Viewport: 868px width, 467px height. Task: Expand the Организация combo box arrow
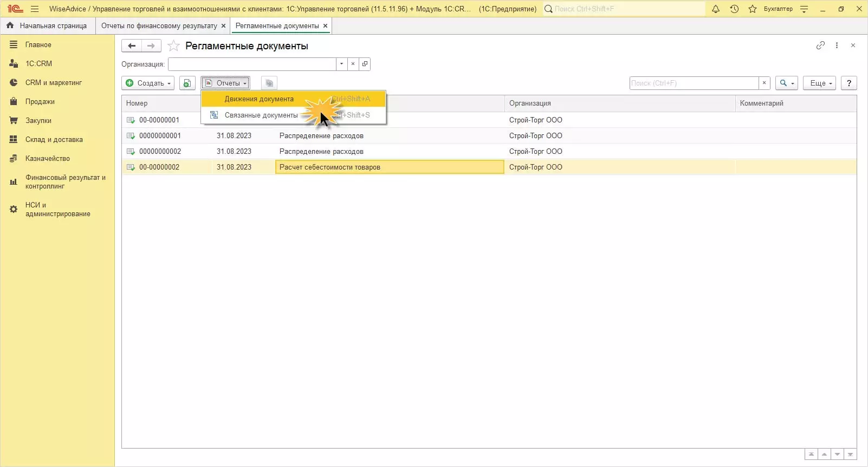pos(341,64)
